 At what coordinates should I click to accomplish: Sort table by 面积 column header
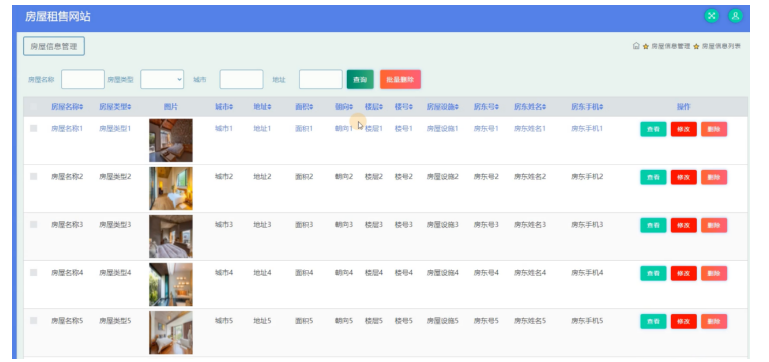pos(304,106)
